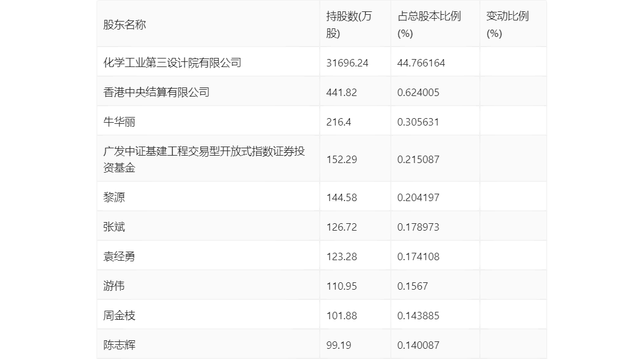This screenshot has width=644, height=359.
Task: Select the 广发中证基建工程 fund shareholder name
Action: click(204, 160)
